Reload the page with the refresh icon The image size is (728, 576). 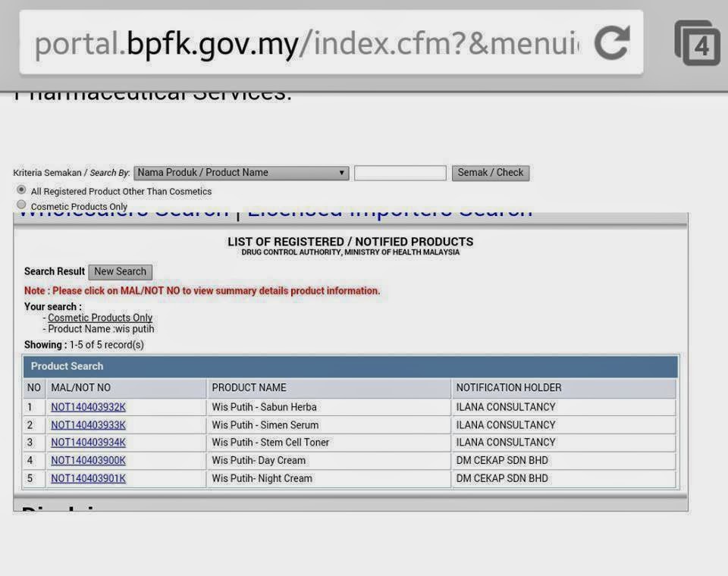click(x=613, y=42)
